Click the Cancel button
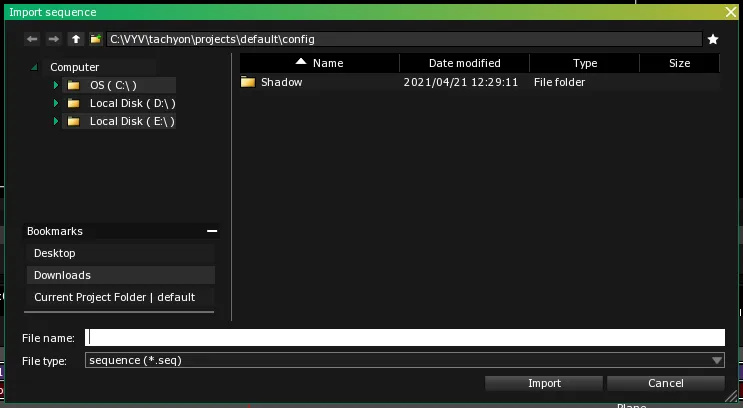743x408 pixels. tap(666, 383)
